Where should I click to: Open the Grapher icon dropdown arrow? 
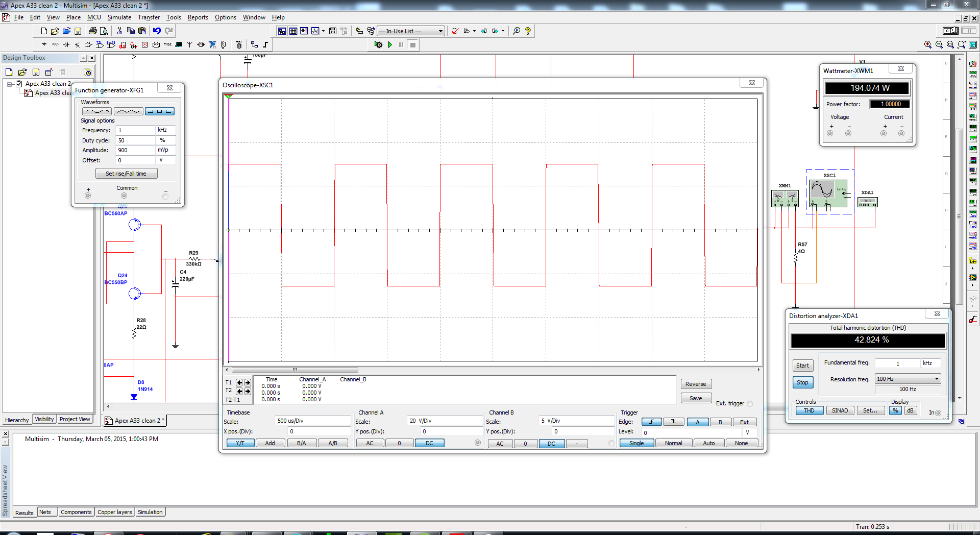pos(323,31)
